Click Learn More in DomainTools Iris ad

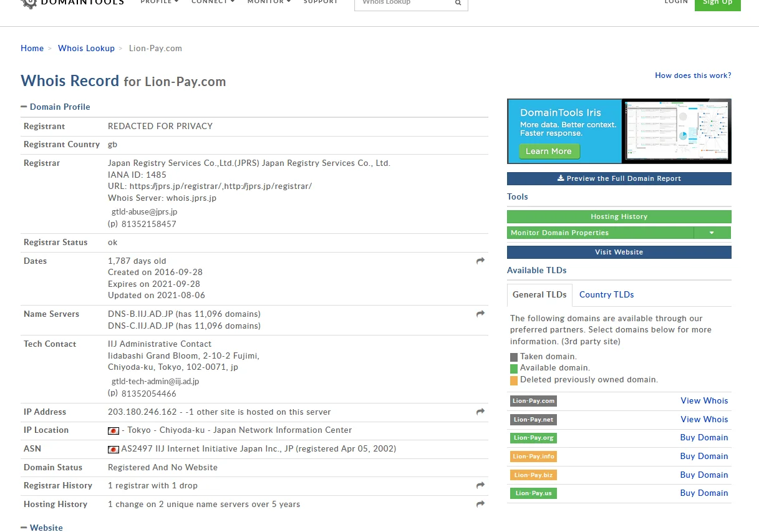pyautogui.click(x=549, y=151)
